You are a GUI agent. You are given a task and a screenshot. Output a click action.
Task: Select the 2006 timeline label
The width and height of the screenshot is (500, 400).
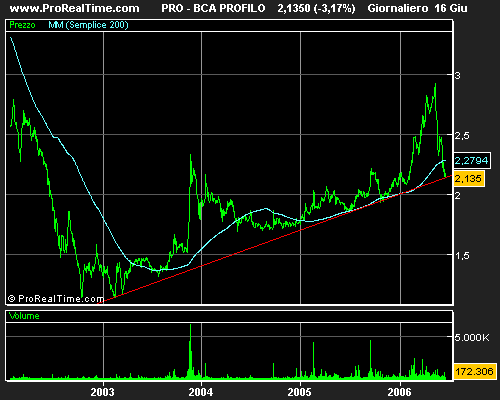399,392
